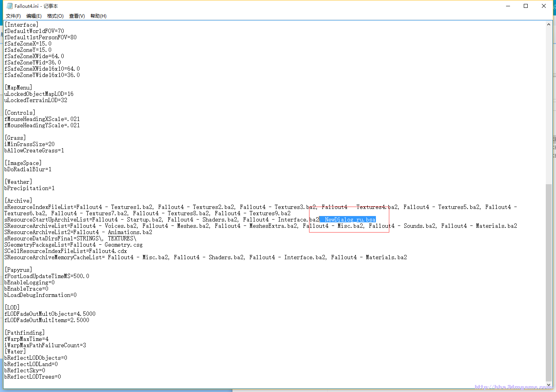The height and width of the screenshot is (392, 556).
Task: Open the 帮助(H) Help menu
Action: point(98,16)
